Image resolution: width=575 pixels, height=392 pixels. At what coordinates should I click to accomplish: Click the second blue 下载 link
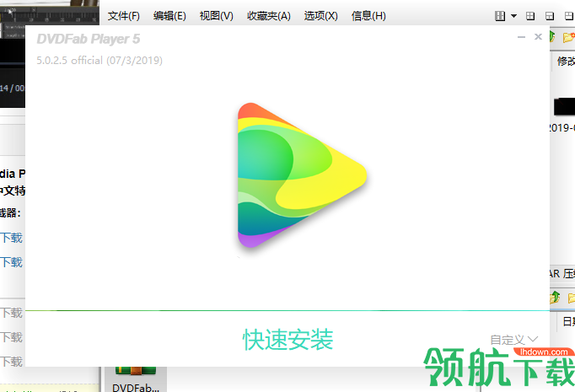point(11,262)
